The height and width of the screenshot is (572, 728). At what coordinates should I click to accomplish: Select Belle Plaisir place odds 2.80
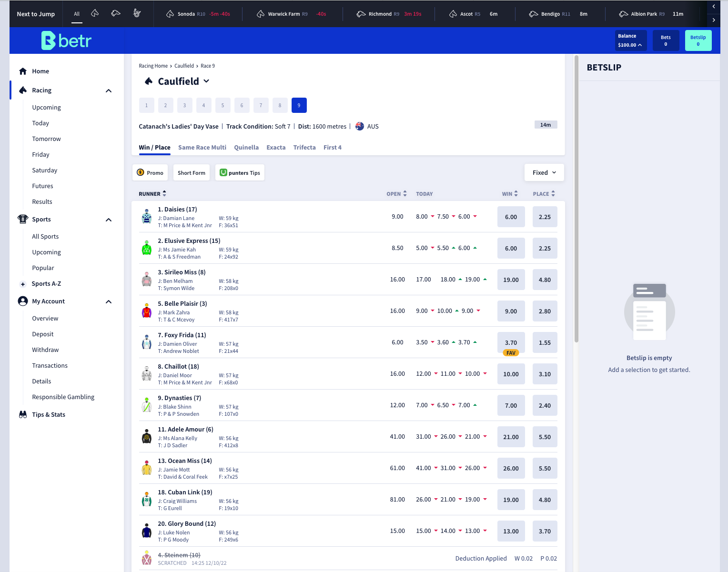point(545,311)
